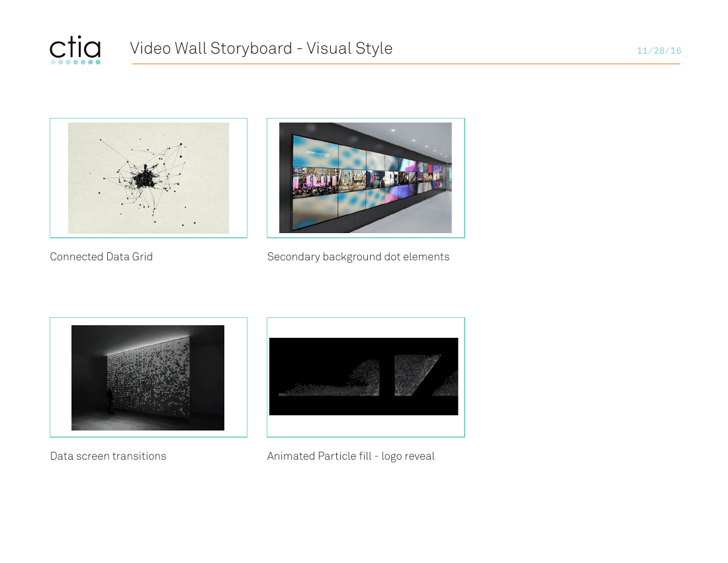Click the caption 'Secondary background dot elements'
This screenshot has width=728, height=563.
tap(358, 257)
